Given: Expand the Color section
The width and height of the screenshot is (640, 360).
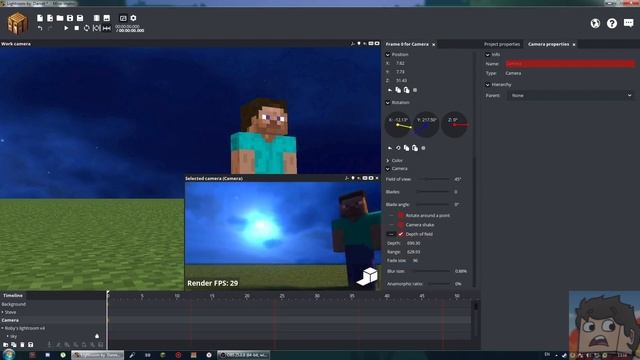Looking at the screenshot, I should (x=388, y=161).
